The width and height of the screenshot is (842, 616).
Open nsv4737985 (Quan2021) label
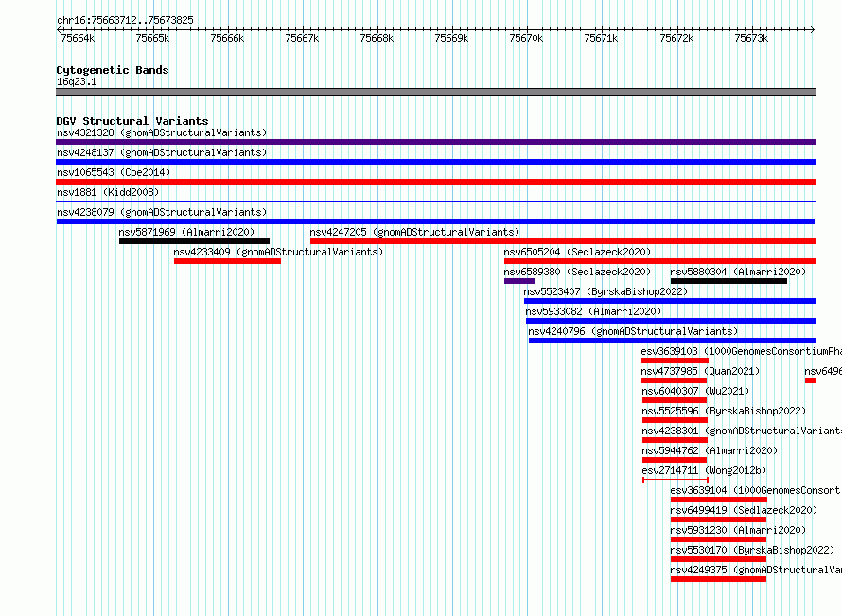coord(700,371)
